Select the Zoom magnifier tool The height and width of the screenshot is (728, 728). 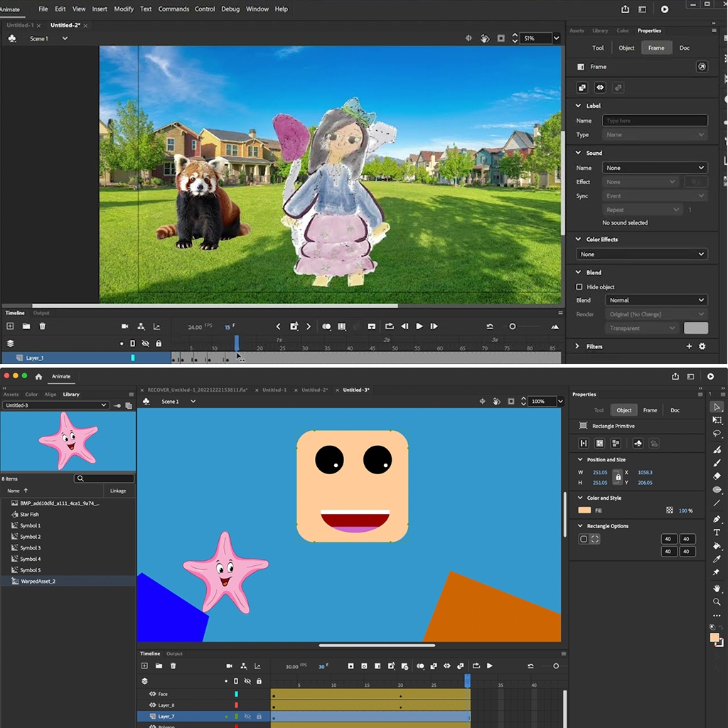click(x=717, y=601)
